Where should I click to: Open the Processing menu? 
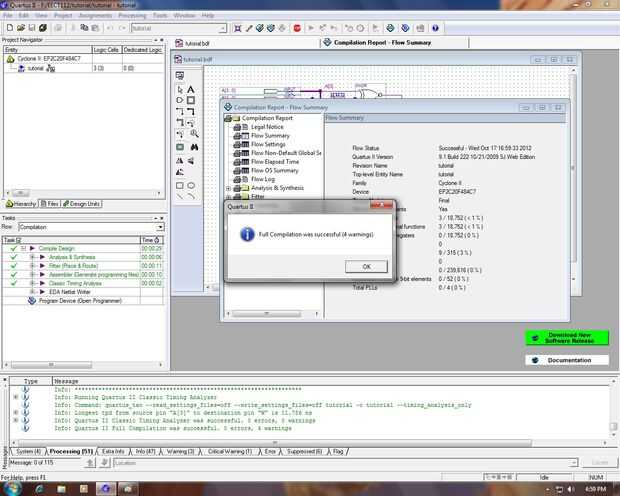132,15
